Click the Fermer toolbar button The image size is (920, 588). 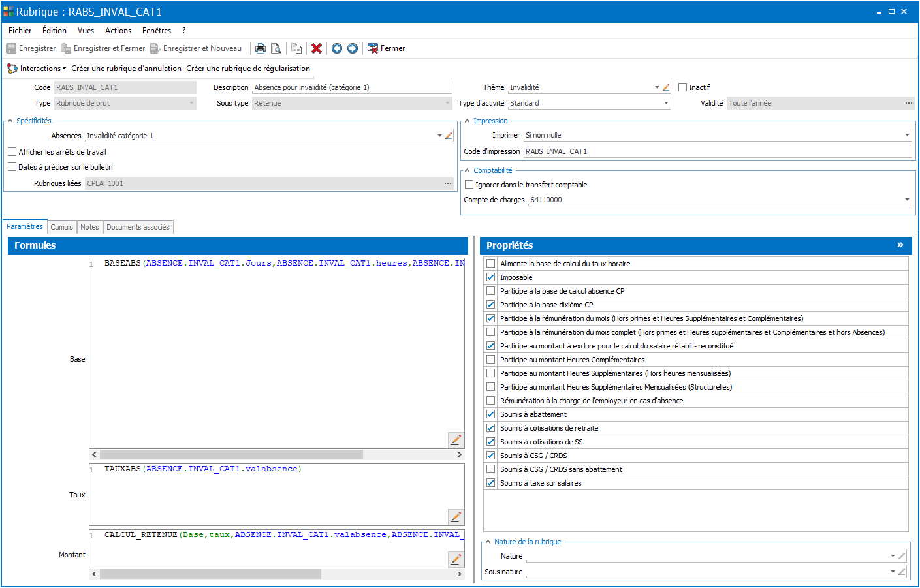pyautogui.click(x=386, y=48)
